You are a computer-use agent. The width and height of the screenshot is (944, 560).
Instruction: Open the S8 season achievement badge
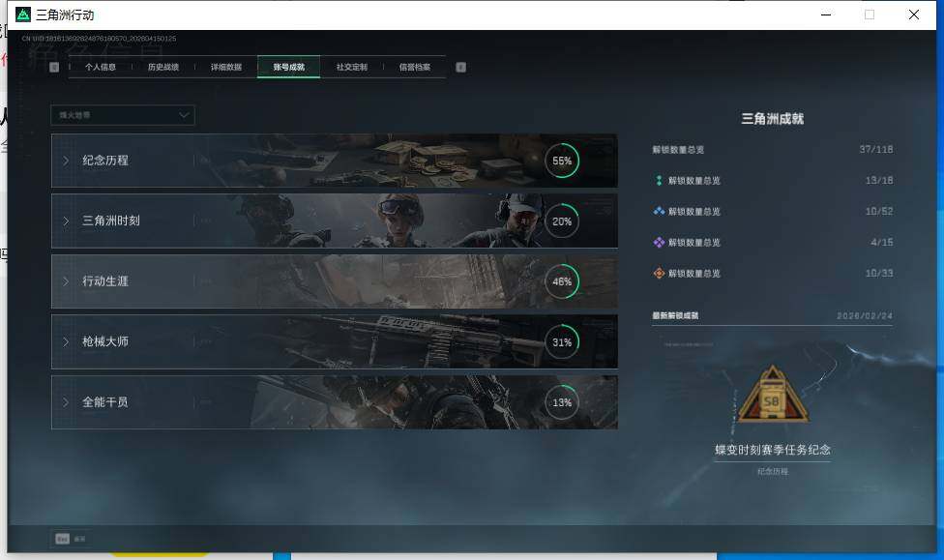(773, 395)
